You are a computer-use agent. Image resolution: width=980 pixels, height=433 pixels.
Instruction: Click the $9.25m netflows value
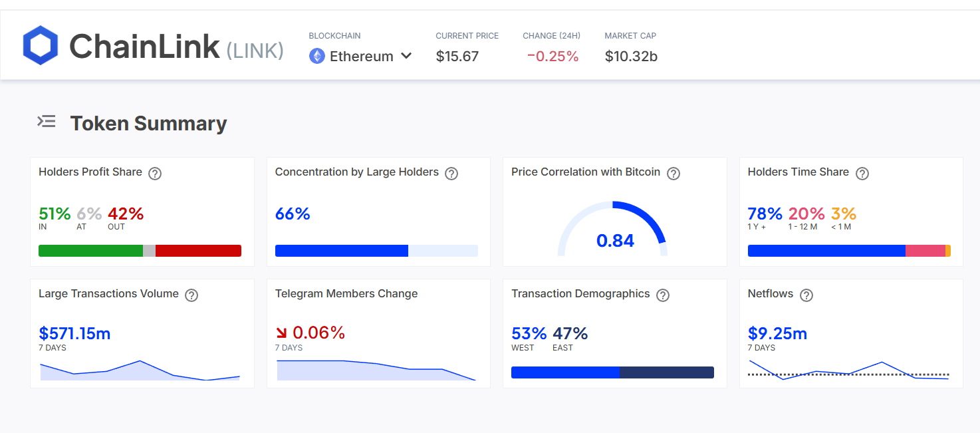tap(777, 333)
